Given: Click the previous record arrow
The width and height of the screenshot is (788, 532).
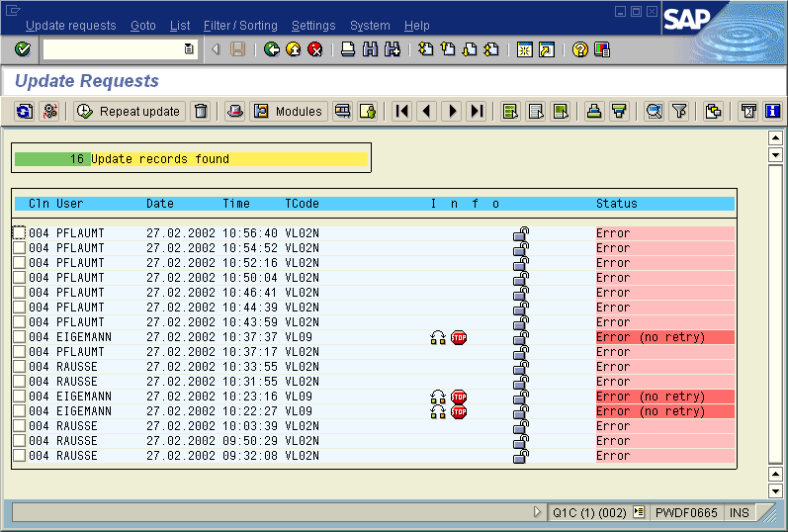Looking at the screenshot, I should coord(427,111).
